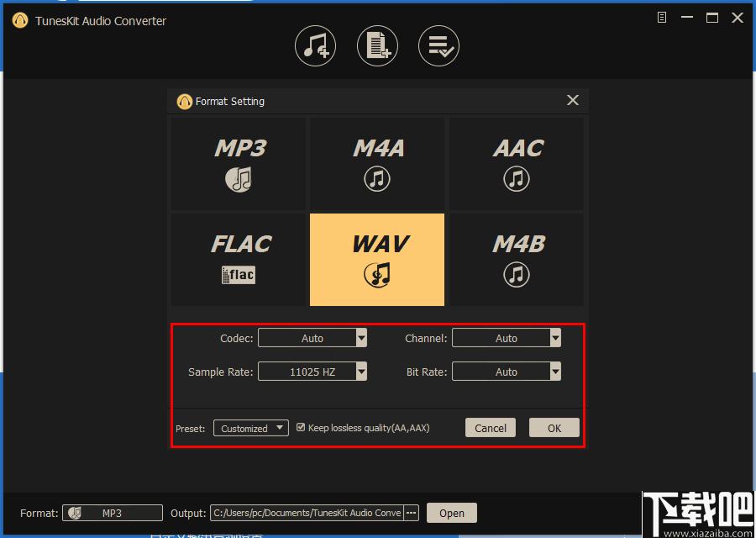This screenshot has width=756, height=538.
Task: Open the Bit Rate dropdown
Action: pyautogui.click(x=507, y=372)
